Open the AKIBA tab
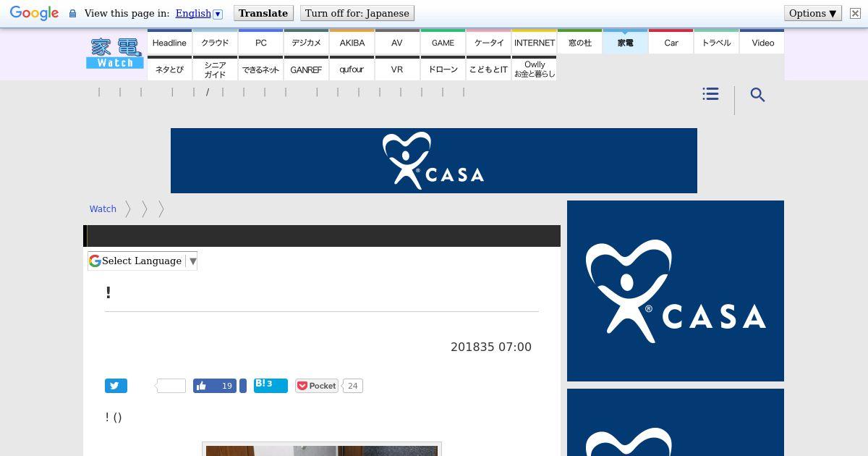 352,42
